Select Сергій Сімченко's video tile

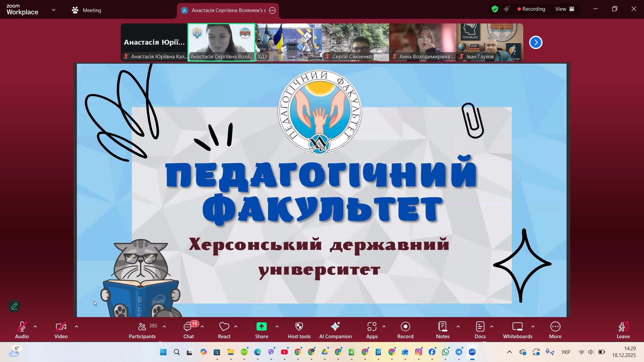(x=356, y=43)
